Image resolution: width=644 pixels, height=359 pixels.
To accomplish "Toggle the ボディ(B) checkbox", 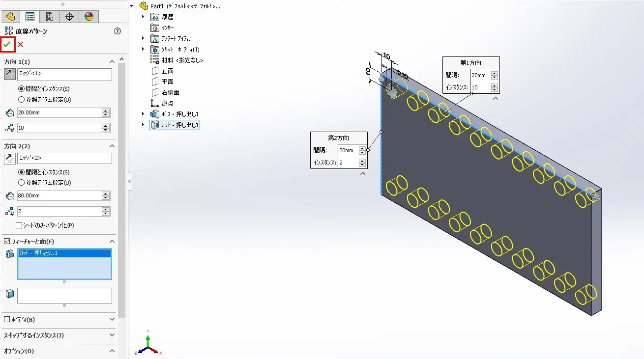I will click(7, 320).
